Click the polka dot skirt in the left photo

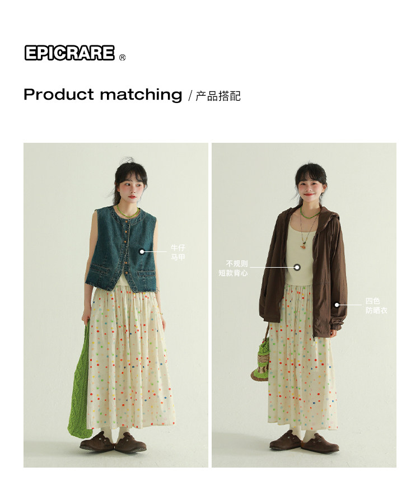tap(130, 357)
